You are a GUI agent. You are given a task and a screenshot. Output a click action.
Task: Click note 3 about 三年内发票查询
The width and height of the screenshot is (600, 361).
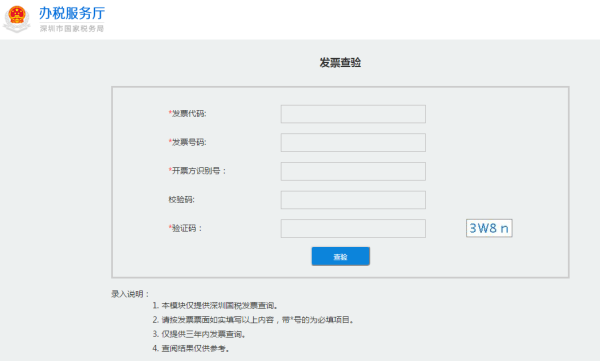(x=199, y=334)
